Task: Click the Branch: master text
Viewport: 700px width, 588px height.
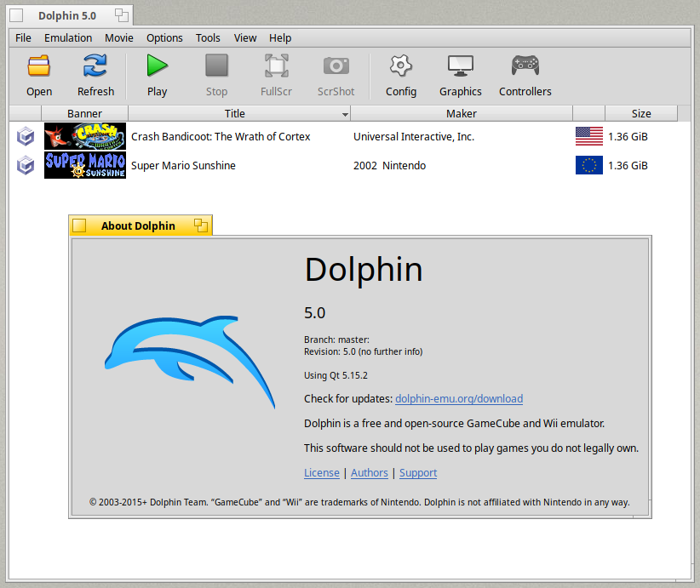Action: tap(336, 340)
